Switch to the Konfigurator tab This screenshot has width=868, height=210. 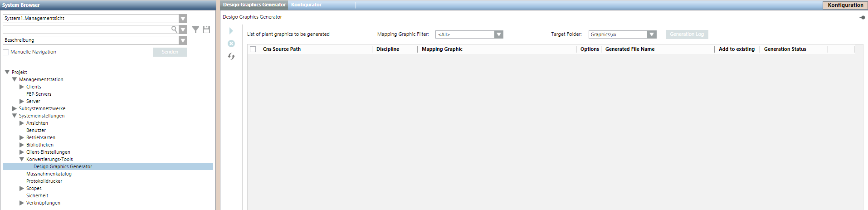306,5
